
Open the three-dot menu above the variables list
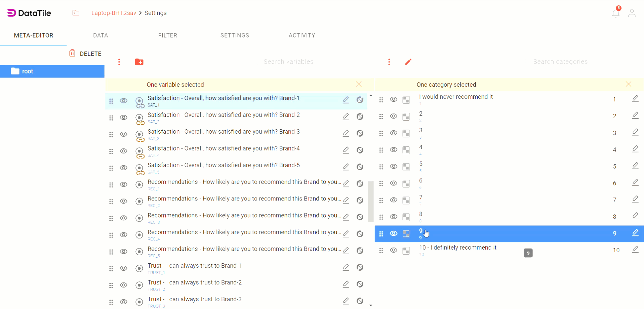coord(119,62)
